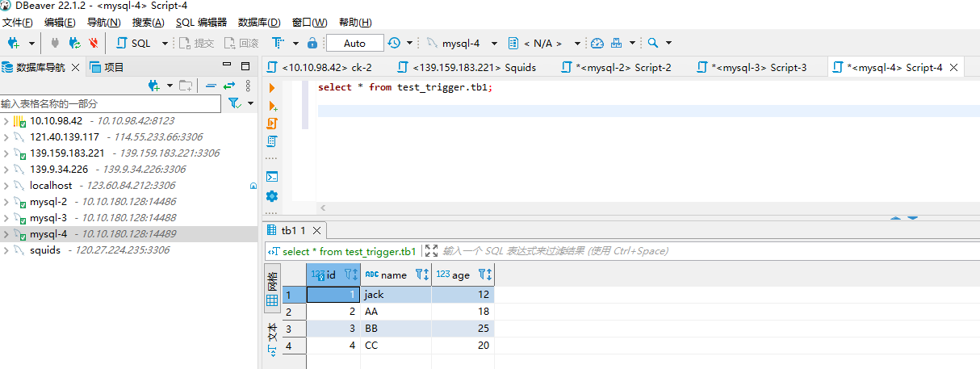Open SQL editor with the SQL button
Screen dimensions: 980x369
tap(135, 43)
